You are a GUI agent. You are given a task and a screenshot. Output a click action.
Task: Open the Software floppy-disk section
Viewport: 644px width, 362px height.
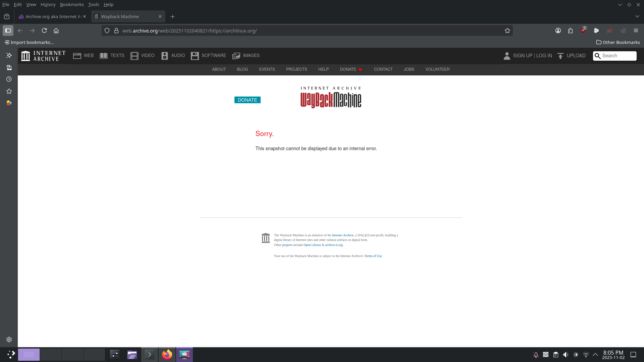208,56
